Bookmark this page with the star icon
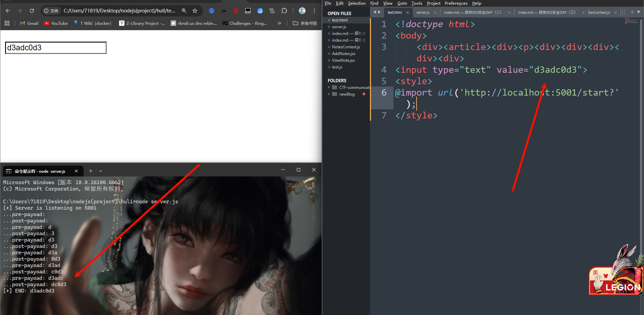The width and height of the screenshot is (644, 315). [x=195, y=11]
